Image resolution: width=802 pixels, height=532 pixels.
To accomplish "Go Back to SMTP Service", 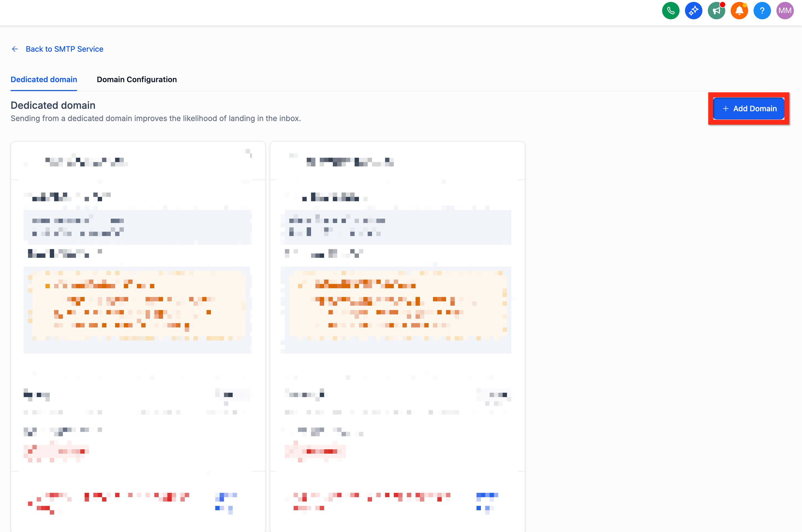I will 64,49.
